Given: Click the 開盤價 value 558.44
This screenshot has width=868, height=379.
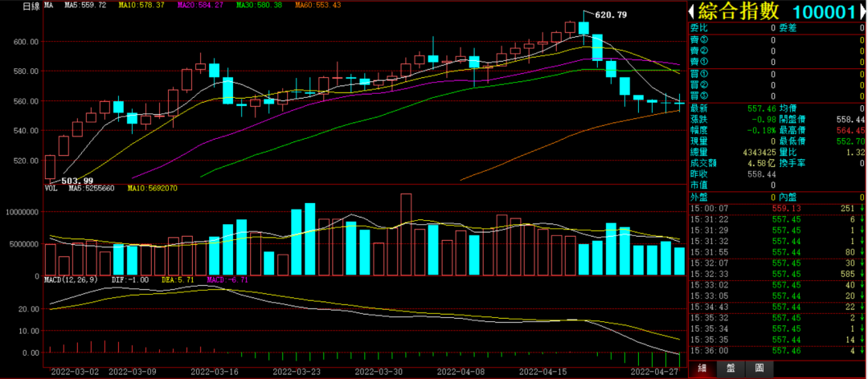Looking at the screenshot, I should click(851, 119).
